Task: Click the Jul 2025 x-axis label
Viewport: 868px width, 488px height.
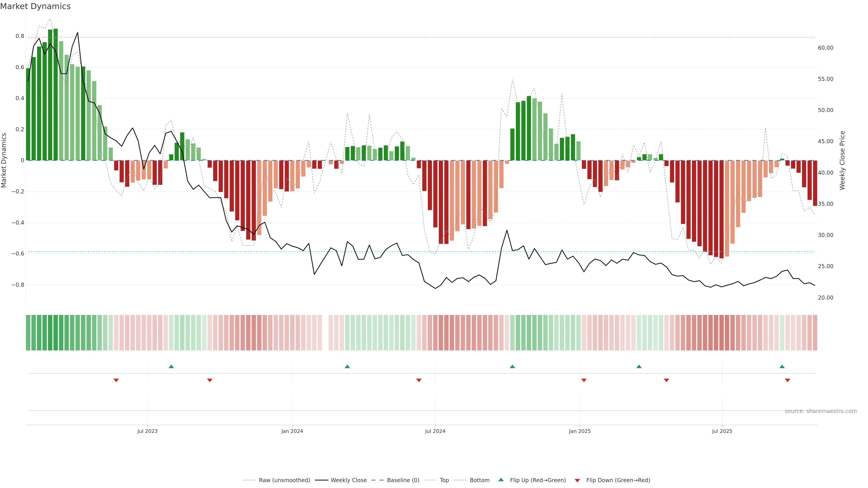Action: click(722, 431)
